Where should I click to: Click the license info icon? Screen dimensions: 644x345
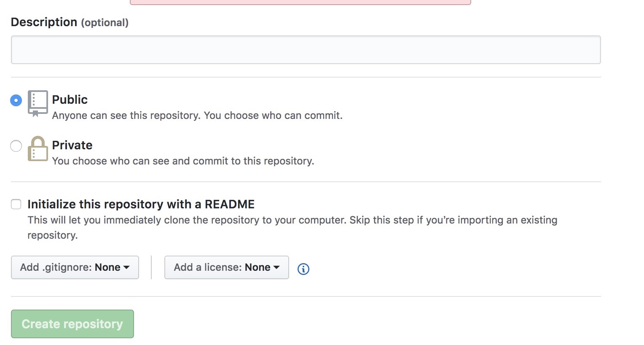click(303, 269)
